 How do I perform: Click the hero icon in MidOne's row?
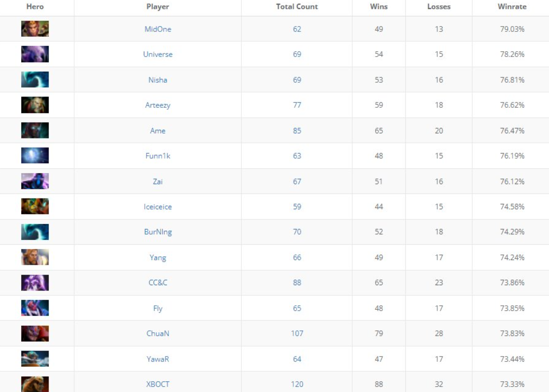35,29
